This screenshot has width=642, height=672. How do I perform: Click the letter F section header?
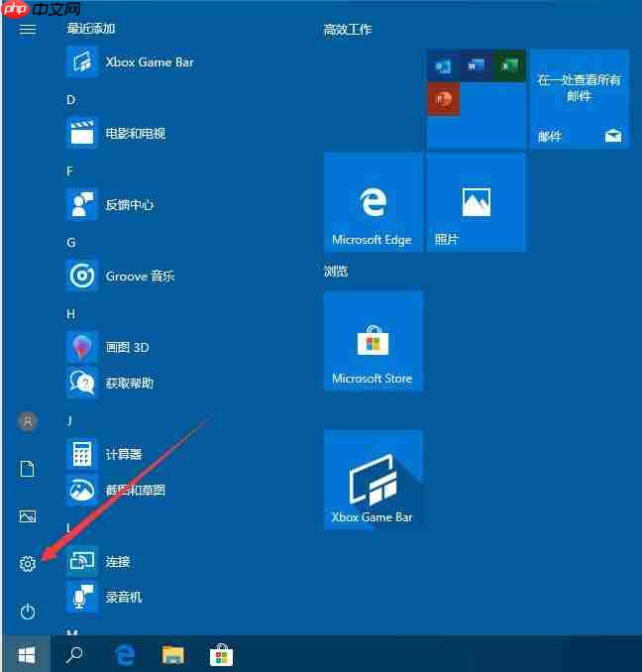[69, 171]
